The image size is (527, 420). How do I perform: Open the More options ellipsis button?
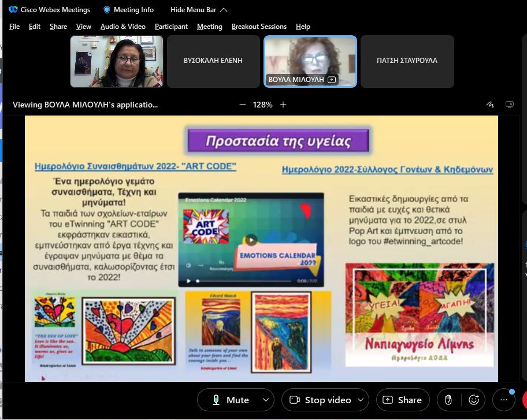click(x=503, y=400)
